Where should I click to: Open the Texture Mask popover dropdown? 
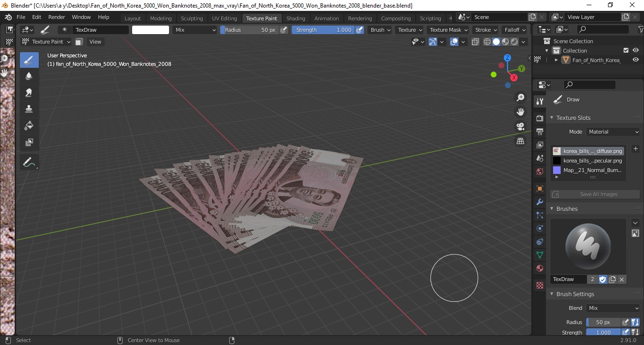point(448,30)
